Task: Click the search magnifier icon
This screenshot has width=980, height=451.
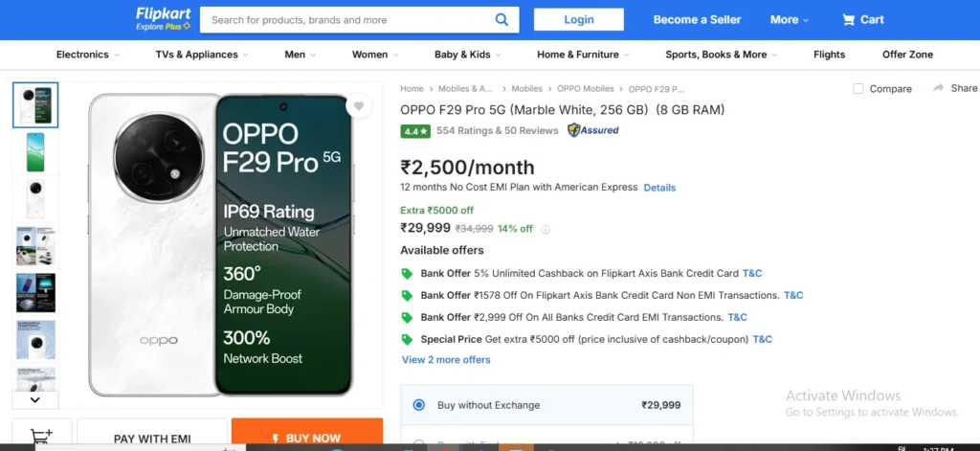Action: 501,20
